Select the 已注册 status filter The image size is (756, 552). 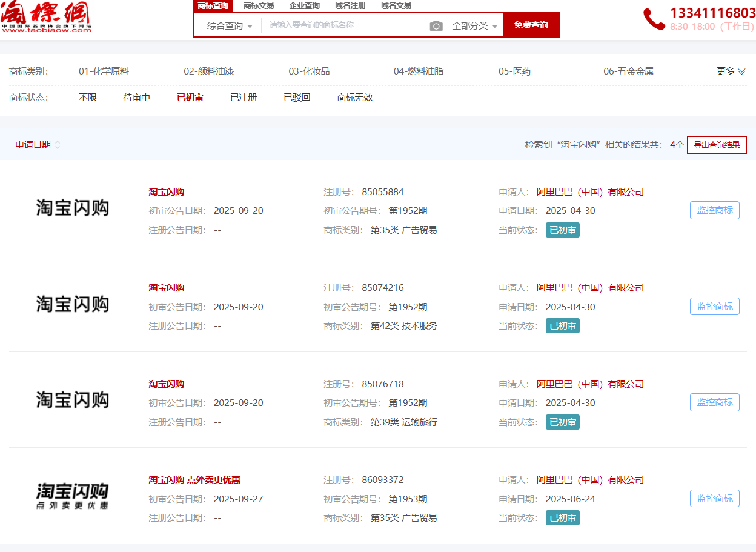(244, 98)
